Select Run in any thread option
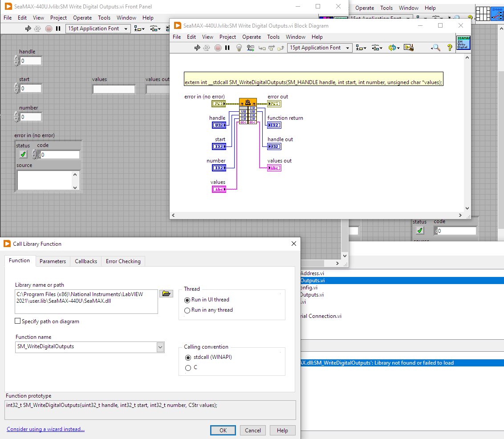504x439 pixels. click(187, 310)
